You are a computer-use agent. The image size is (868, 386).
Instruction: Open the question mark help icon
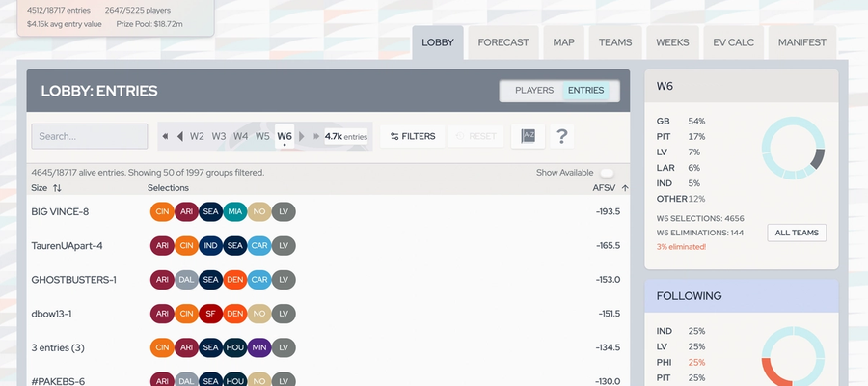point(562,136)
